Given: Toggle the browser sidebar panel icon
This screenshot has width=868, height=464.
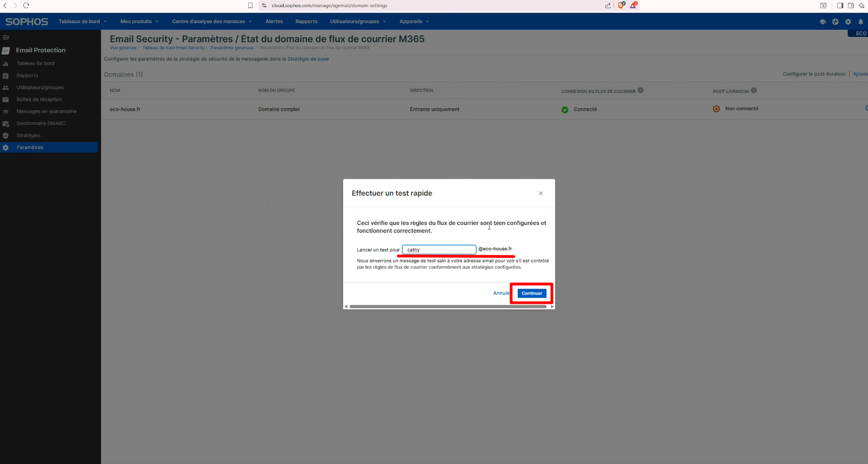Looking at the screenshot, I should tap(840, 6).
